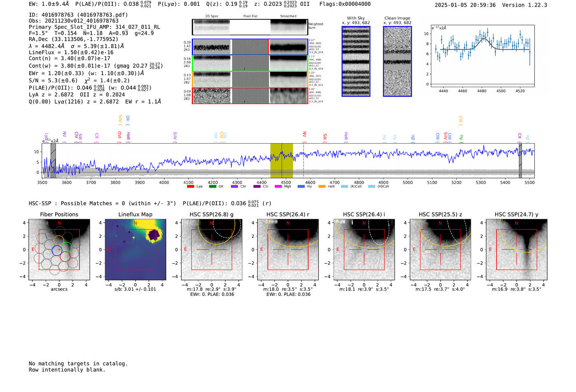Click the Primary Spec_Slot_IFU_AMP line
Viewport: 576px width, 392px height.
[95, 27]
